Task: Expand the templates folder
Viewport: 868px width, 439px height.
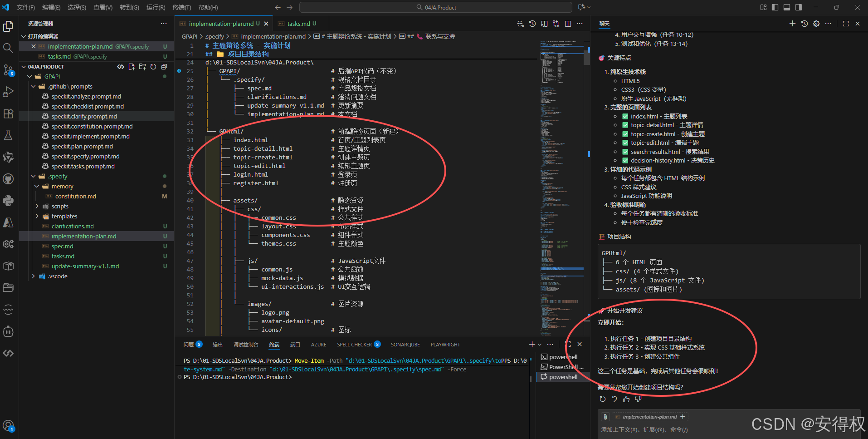Action: point(37,216)
